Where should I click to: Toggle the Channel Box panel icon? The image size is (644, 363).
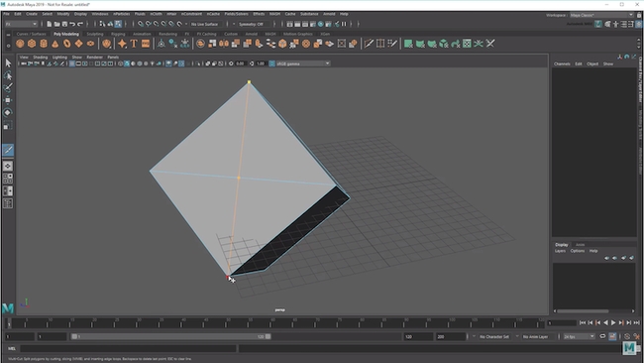639,24
